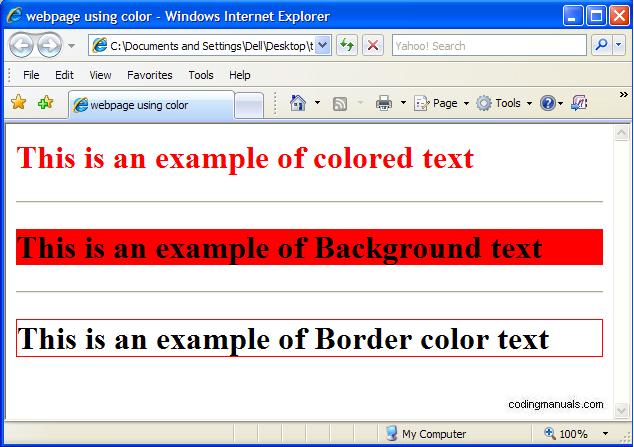Go back with the Back arrow button
Viewport: 634px width, 447px height.
(x=21, y=45)
